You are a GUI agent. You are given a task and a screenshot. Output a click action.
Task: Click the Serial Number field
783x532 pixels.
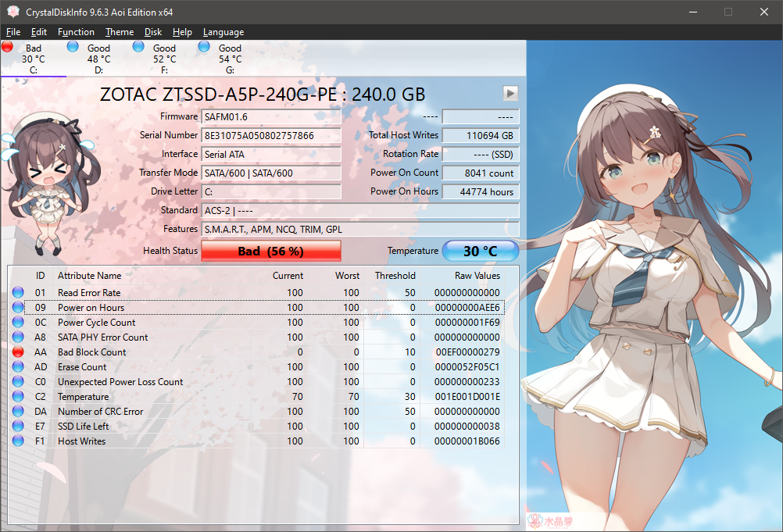click(x=271, y=136)
